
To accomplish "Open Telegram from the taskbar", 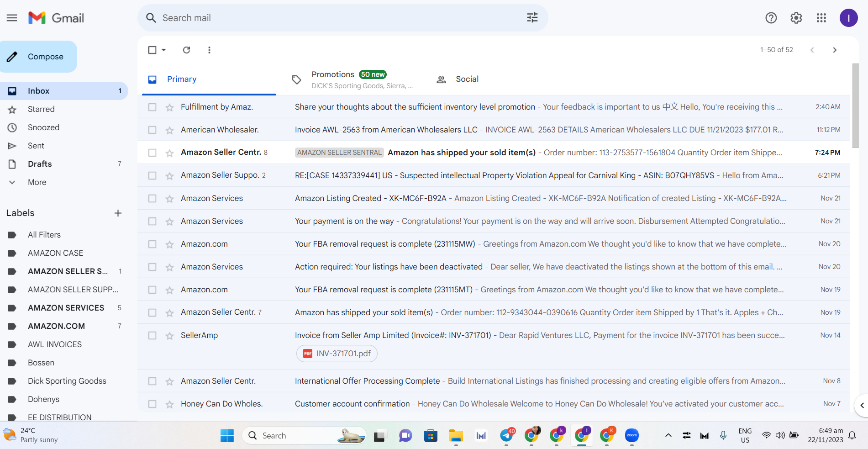I will tap(507, 436).
